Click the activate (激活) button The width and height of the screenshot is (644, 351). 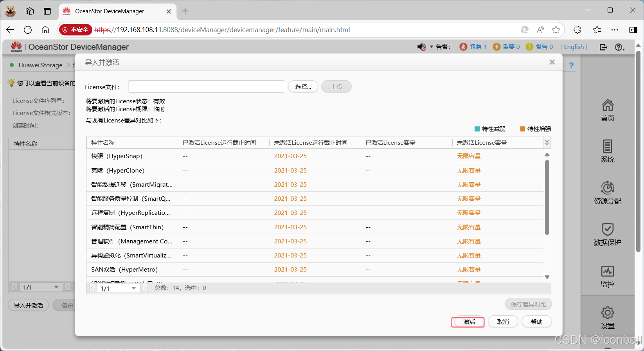[468, 322]
